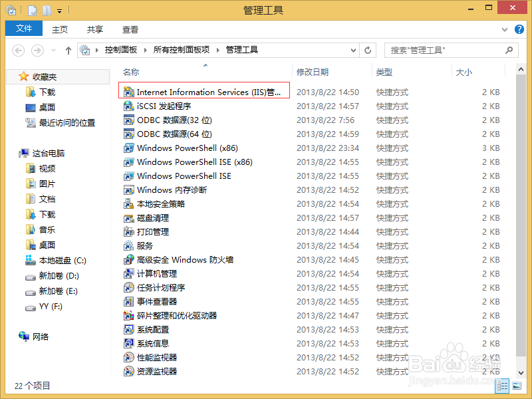Select the iSCSI 发起程序 icon
Viewport: 532px width, 399px height.
[x=128, y=106]
